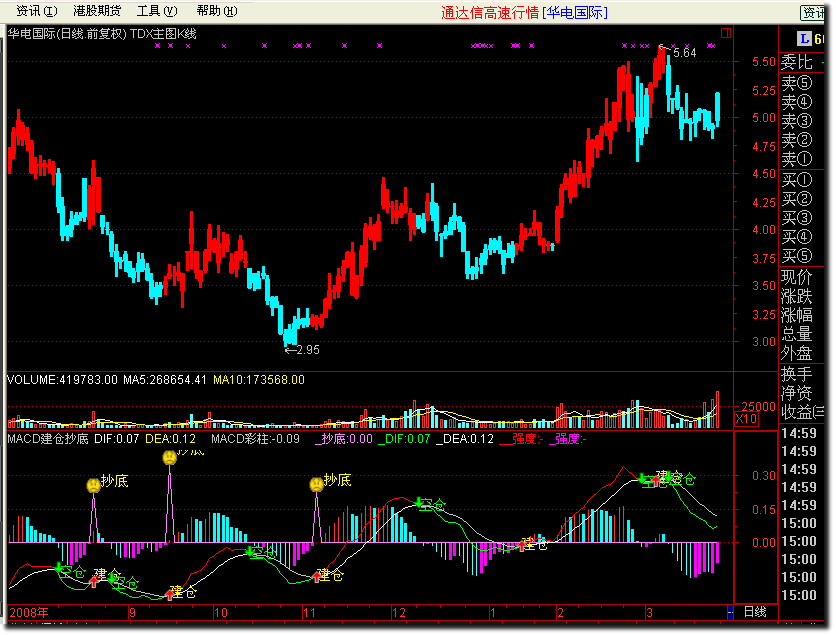Screen dimensions: 836x635
Task: Click the 华电国际 stock name link in title
Action: [575, 12]
